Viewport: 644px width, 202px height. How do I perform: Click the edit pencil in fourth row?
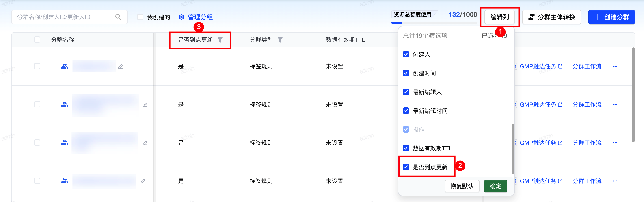tap(143, 181)
